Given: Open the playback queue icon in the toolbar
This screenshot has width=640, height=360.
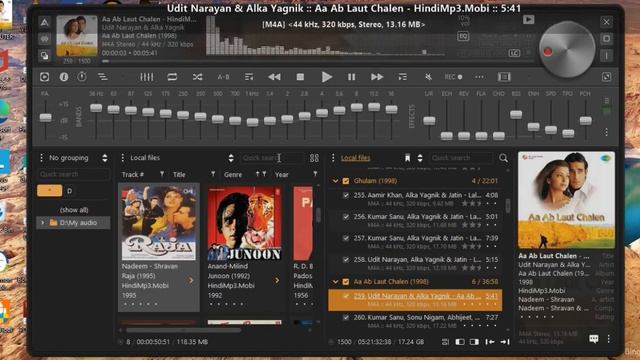Looking at the screenshot, I should (x=102, y=77).
